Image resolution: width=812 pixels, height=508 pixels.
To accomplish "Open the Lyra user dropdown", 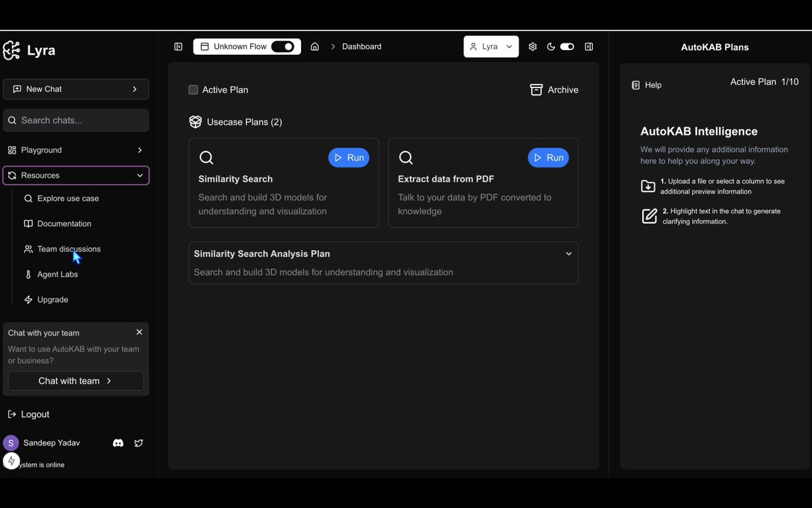I will (491, 47).
